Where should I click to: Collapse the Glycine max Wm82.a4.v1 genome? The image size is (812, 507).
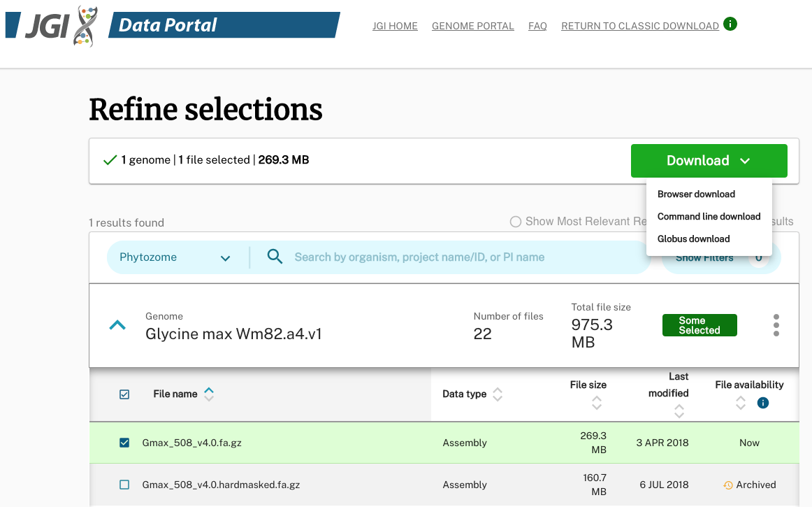[x=117, y=325]
